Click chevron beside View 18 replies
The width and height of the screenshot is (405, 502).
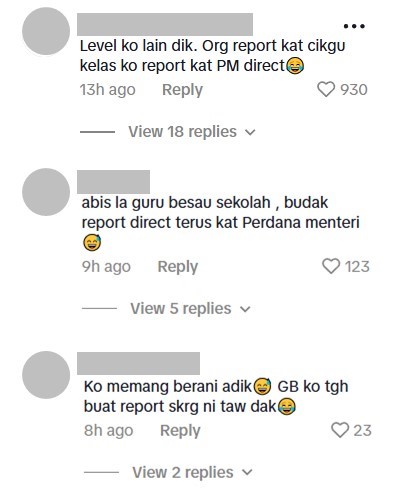250,132
